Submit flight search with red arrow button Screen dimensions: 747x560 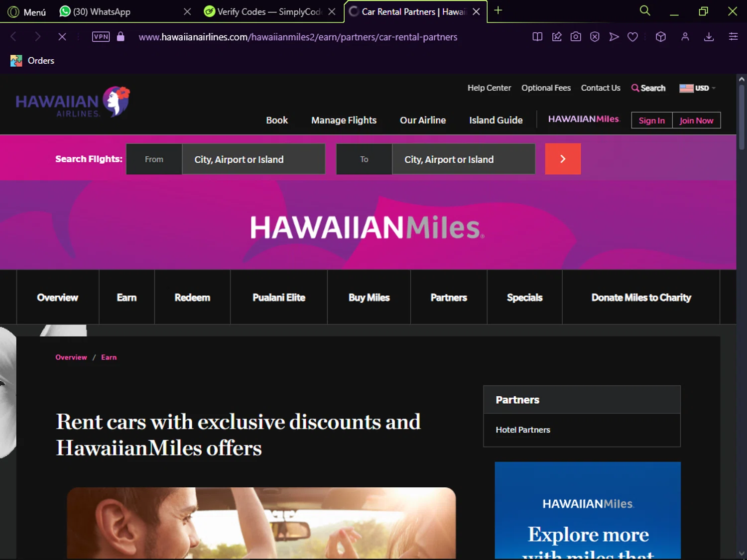pos(563,159)
